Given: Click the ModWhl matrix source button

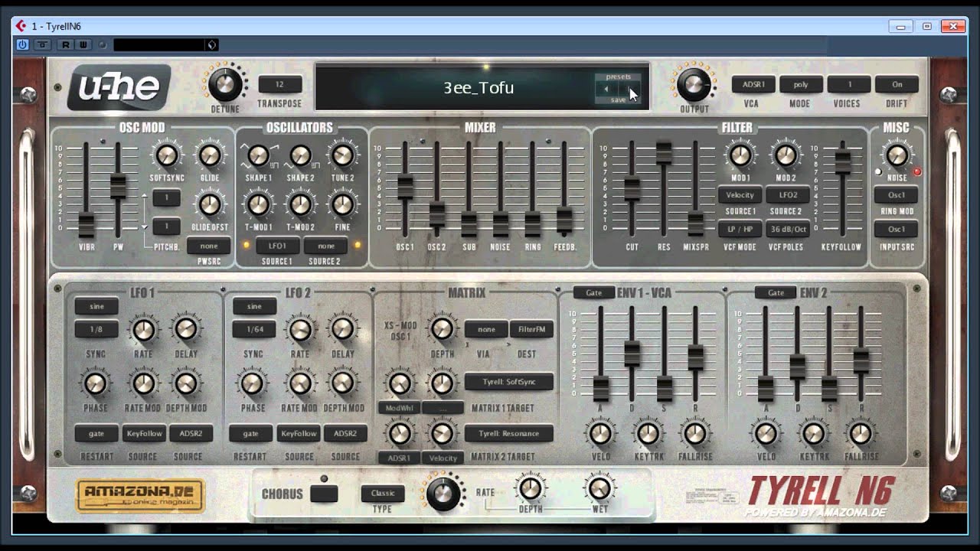Looking at the screenshot, I should [399, 408].
